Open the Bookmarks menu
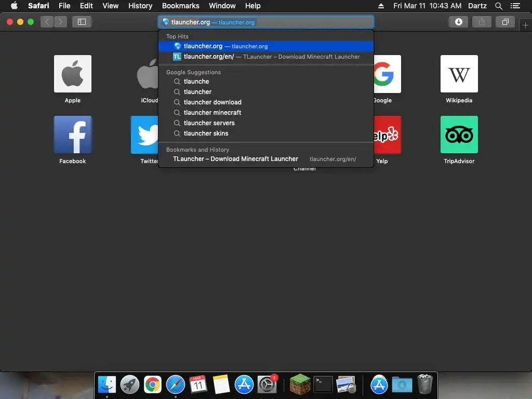532x399 pixels. coord(180,6)
